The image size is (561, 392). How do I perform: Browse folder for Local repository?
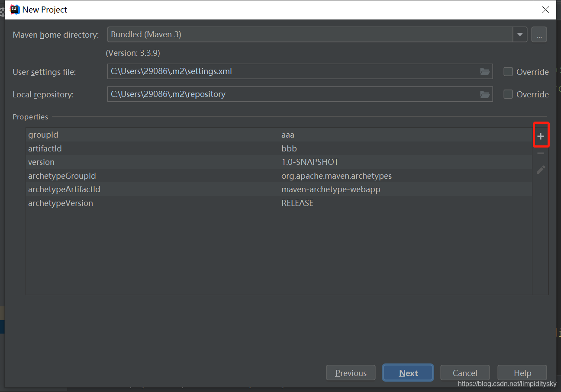tap(485, 94)
